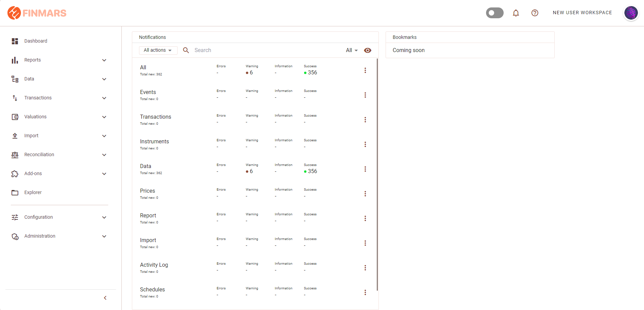The height and width of the screenshot is (310, 644).
Task: Toggle the eye visibility icon in Notifications
Action: click(x=368, y=50)
